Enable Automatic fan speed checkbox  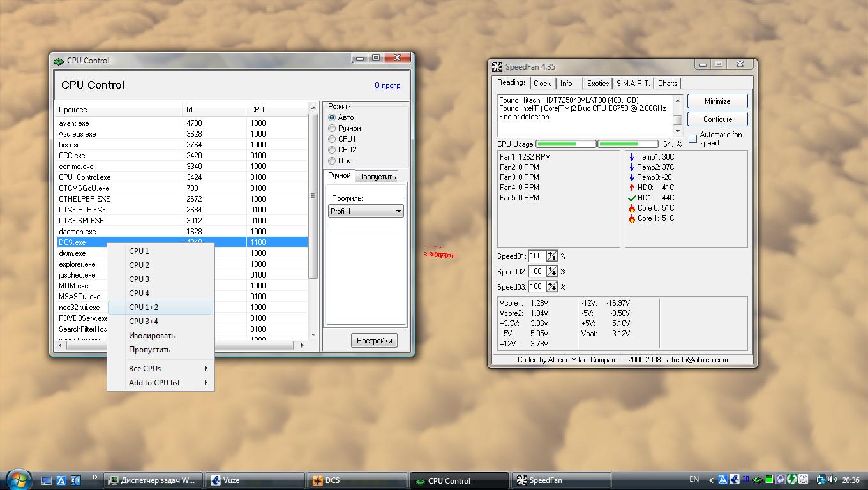click(x=693, y=138)
